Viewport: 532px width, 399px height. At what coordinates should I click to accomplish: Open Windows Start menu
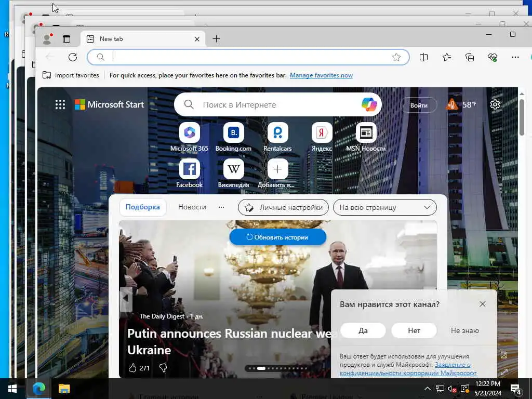click(12, 389)
